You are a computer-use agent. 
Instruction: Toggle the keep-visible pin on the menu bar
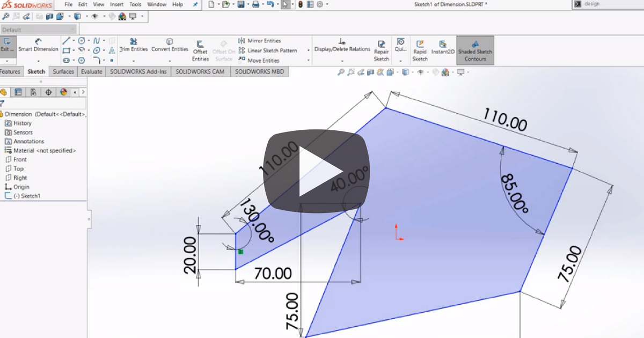195,4
